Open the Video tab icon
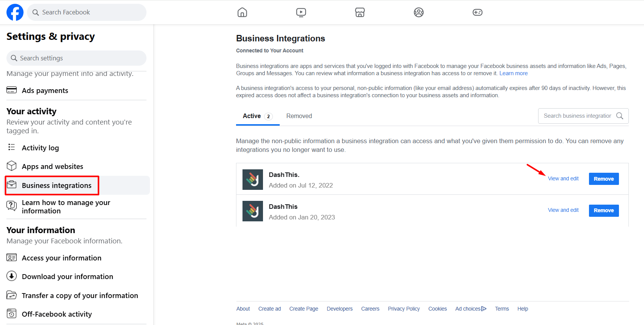The image size is (644, 325). point(301,13)
